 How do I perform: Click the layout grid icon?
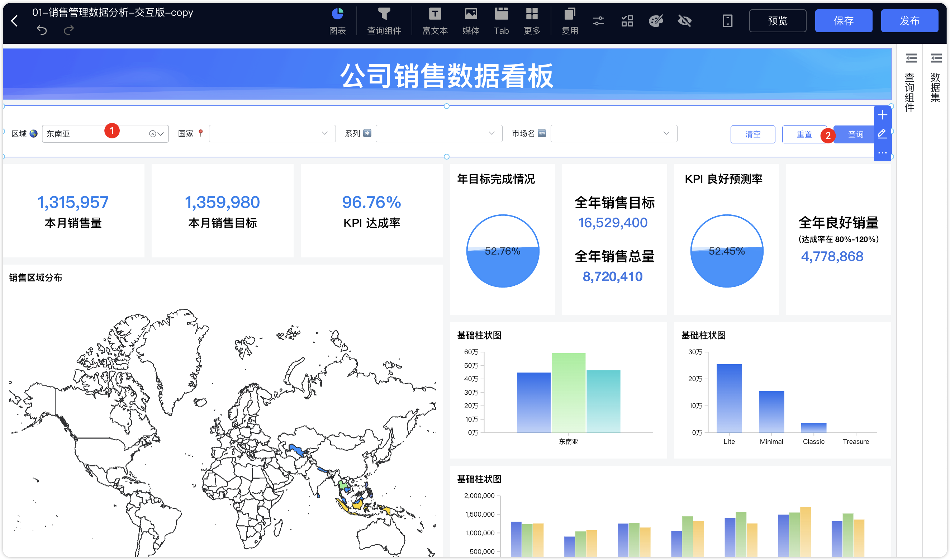coord(627,21)
